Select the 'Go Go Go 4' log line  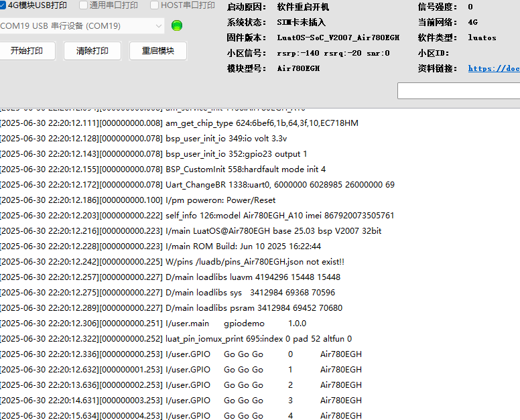pos(181,415)
